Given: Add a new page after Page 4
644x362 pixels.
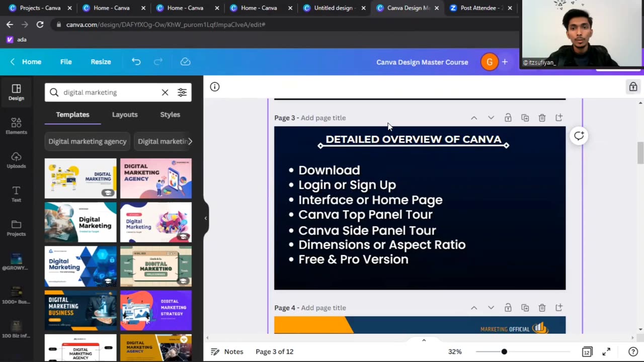Looking at the screenshot, I should click(x=559, y=308).
